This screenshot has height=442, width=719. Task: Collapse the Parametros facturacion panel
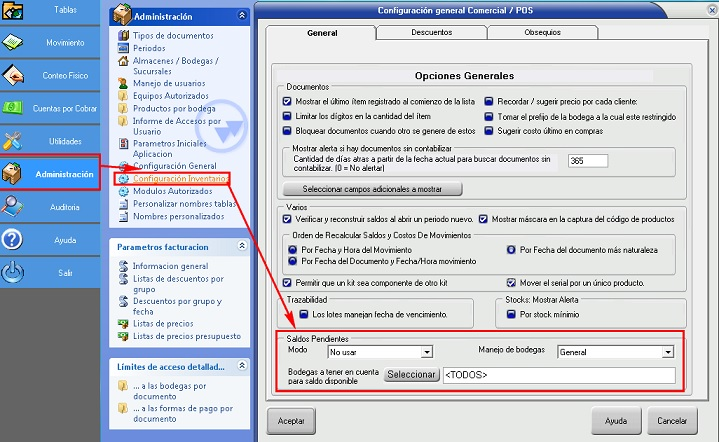point(241,246)
